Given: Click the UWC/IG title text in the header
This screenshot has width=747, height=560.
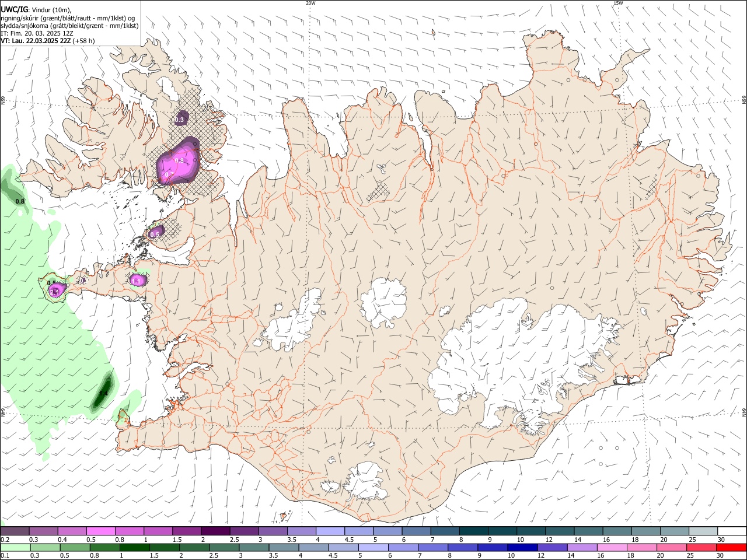Looking at the screenshot, I should click(15, 9).
